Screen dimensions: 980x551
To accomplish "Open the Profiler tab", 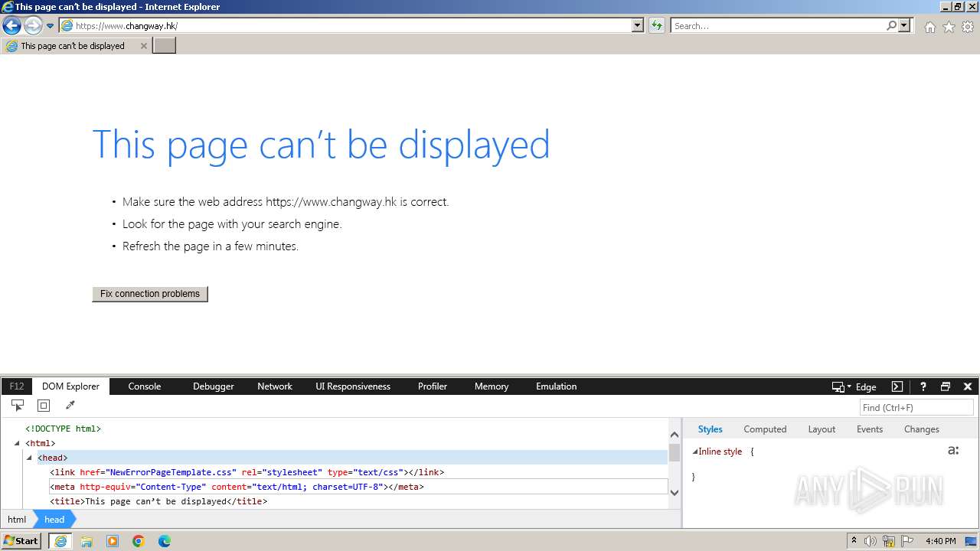I will (433, 386).
